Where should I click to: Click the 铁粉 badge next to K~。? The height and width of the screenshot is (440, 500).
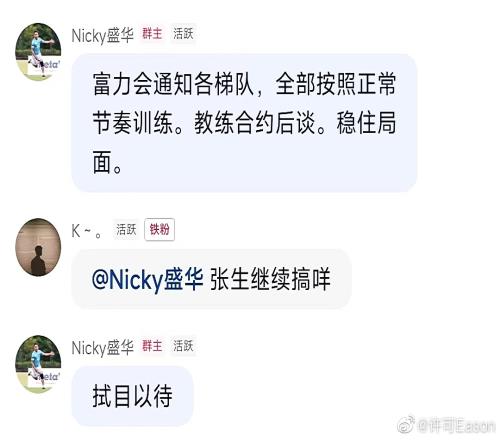coord(159,229)
